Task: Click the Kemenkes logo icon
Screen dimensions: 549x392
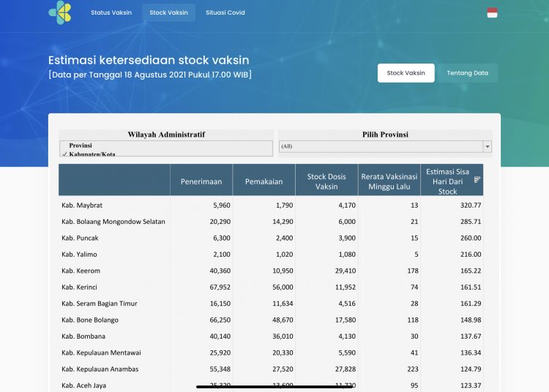Action: (x=60, y=12)
